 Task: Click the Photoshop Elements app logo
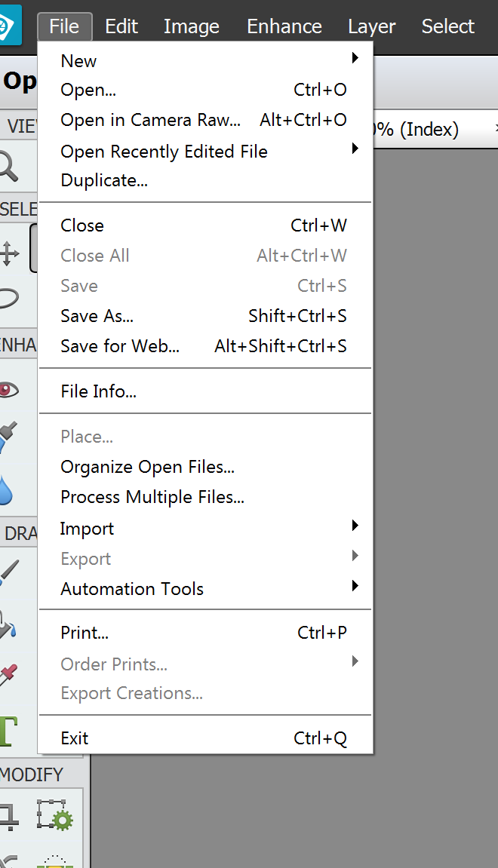[11, 26]
